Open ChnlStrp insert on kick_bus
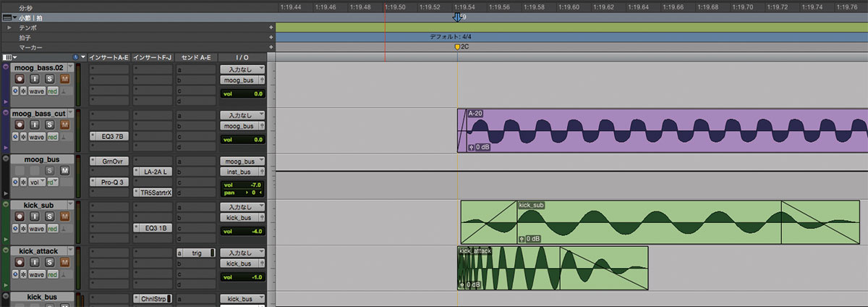This screenshot has width=868, height=307. click(152, 298)
